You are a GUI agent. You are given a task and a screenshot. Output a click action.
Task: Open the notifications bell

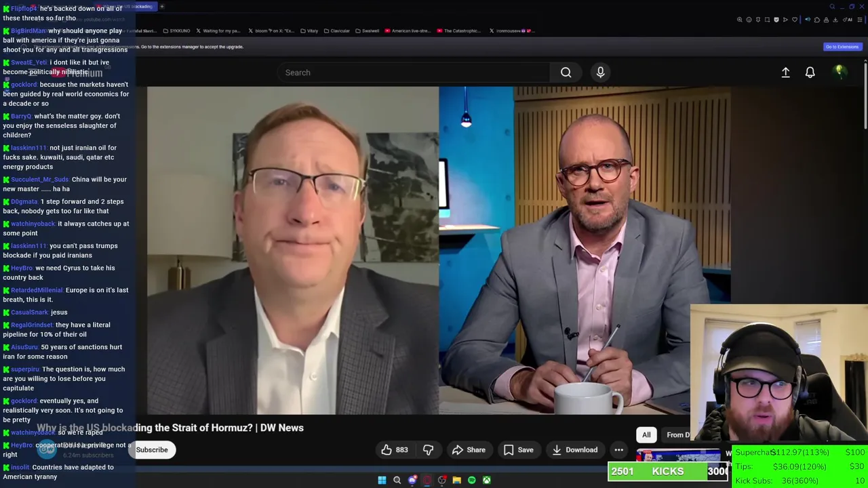[810, 73]
